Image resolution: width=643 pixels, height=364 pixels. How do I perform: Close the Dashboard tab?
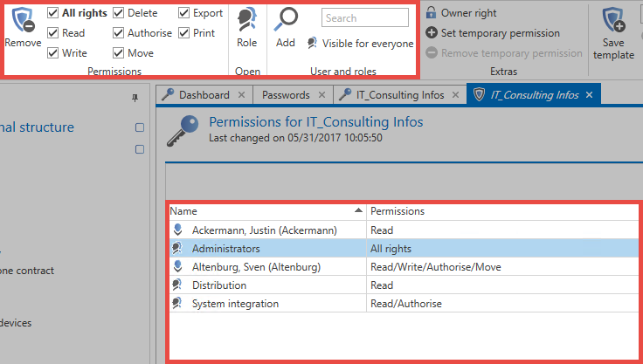click(x=241, y=94)
